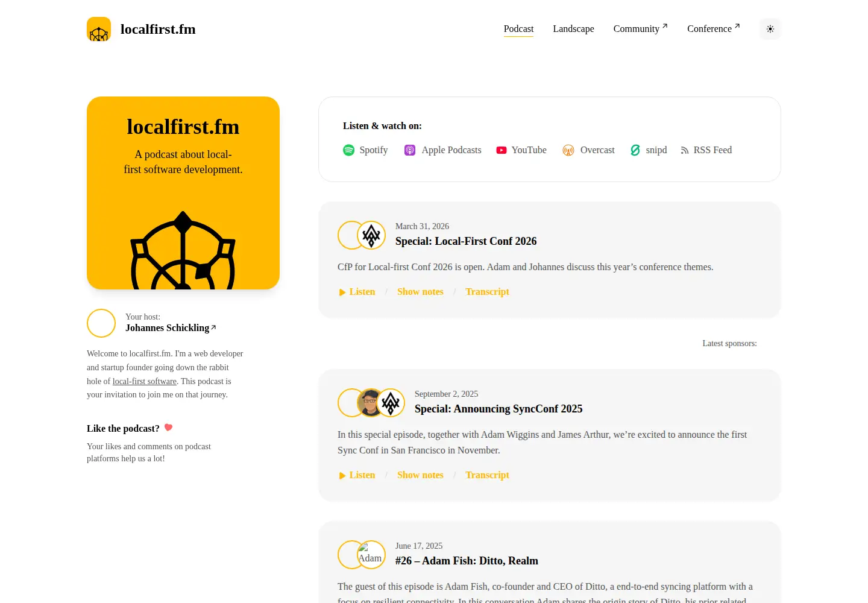Screen dimensions: 868x603
Task: Open Show notes for Local-First Conf 2026
Action: (420, 292)
